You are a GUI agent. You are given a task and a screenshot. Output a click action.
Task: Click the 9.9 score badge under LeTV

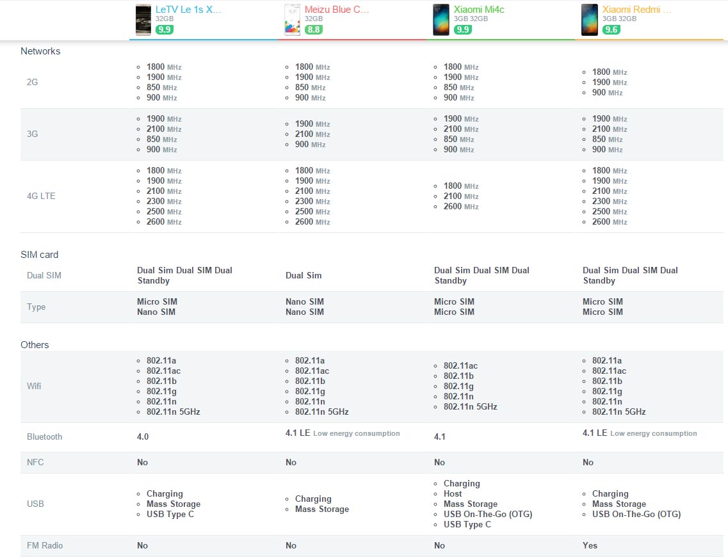click(x=165, y=29)
